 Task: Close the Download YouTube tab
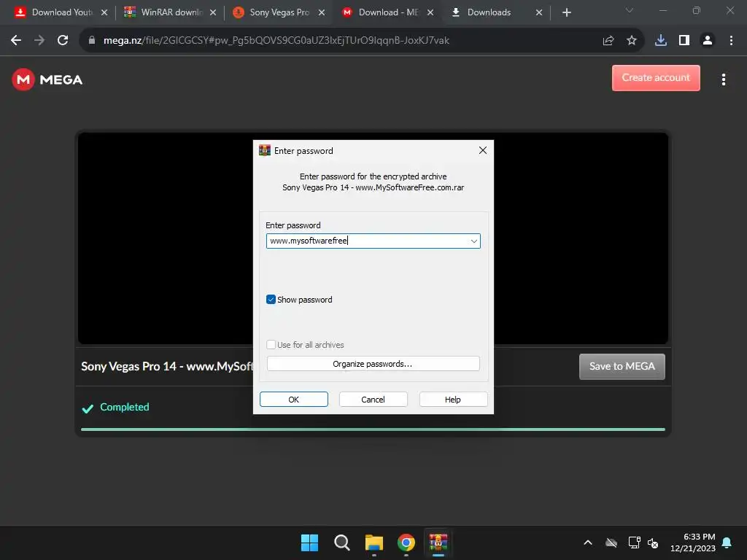[104, 12]
